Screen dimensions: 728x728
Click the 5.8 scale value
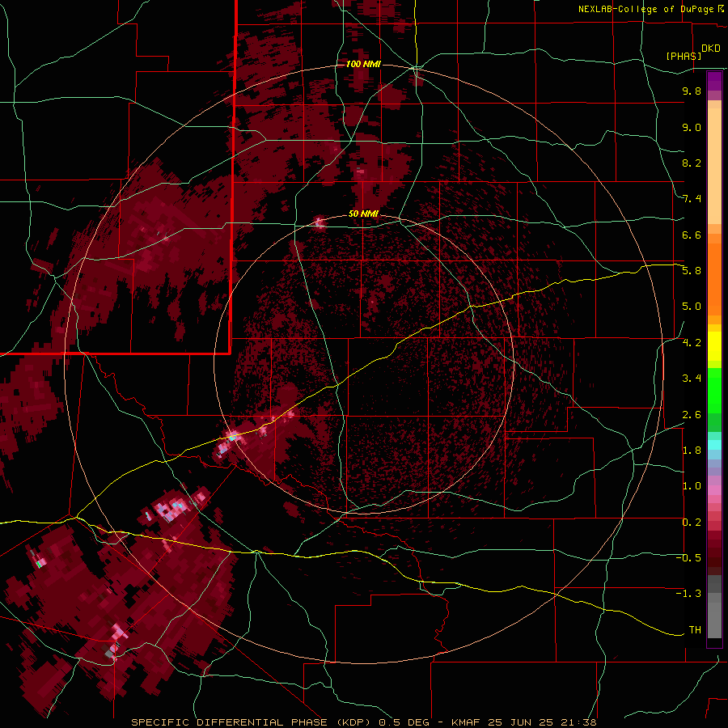(x=692, y=271)
